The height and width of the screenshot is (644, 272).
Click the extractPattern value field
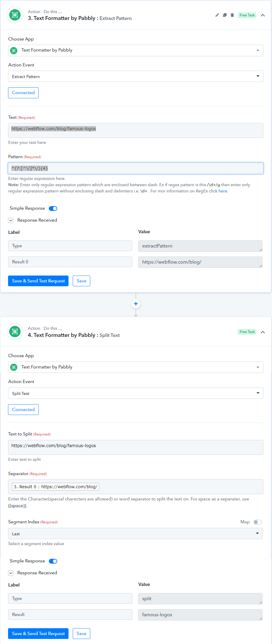pyautogui.click(x=200, y=246)
